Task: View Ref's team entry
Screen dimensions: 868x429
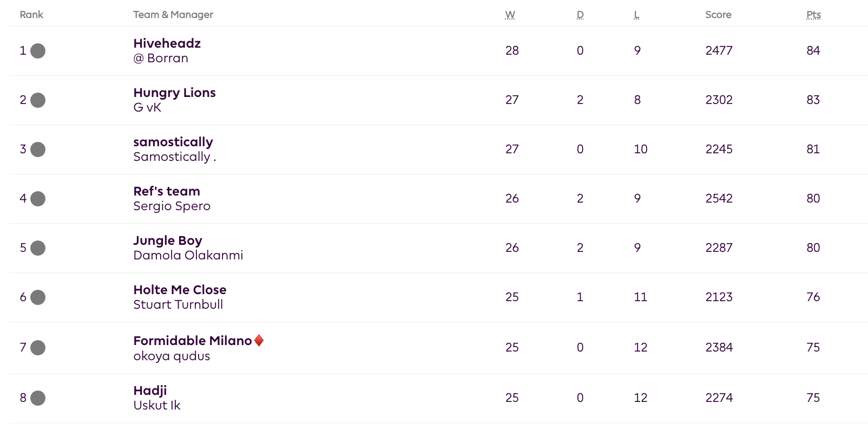Action: click(x=167, y=191)
